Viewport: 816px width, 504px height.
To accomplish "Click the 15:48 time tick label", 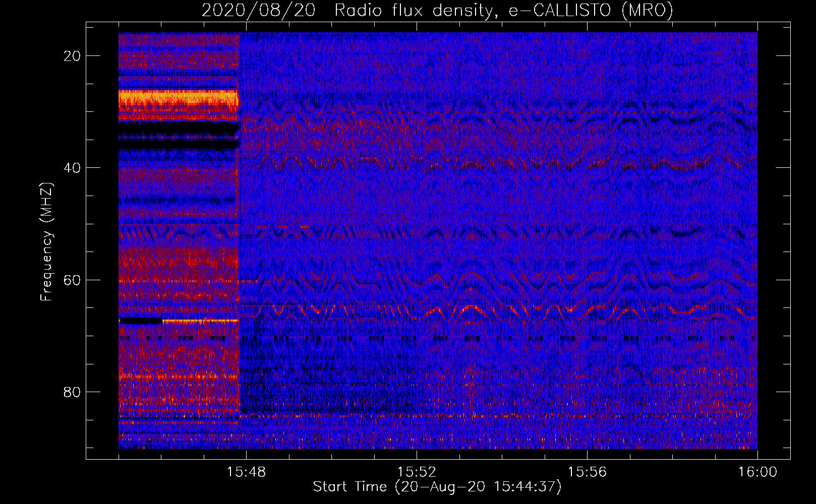I will point(246,472).
